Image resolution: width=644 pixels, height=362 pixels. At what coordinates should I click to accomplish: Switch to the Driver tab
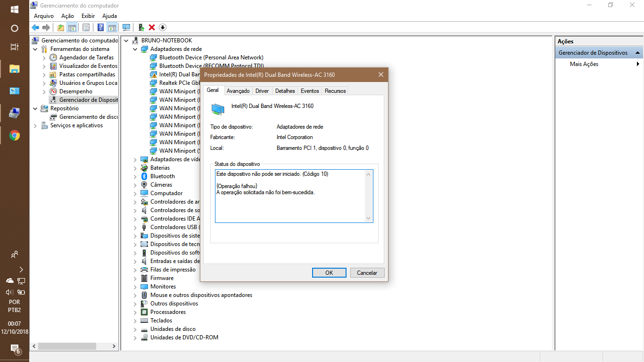click(262, 91)
